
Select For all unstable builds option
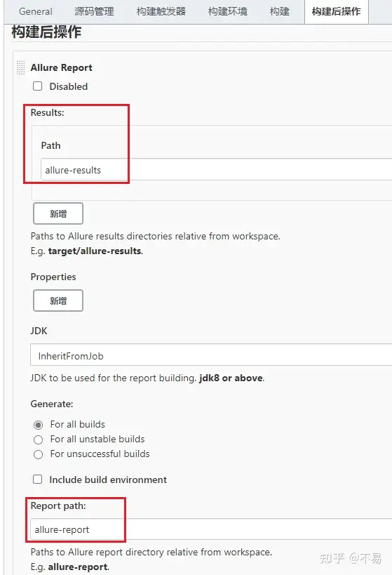coord(38,439)
